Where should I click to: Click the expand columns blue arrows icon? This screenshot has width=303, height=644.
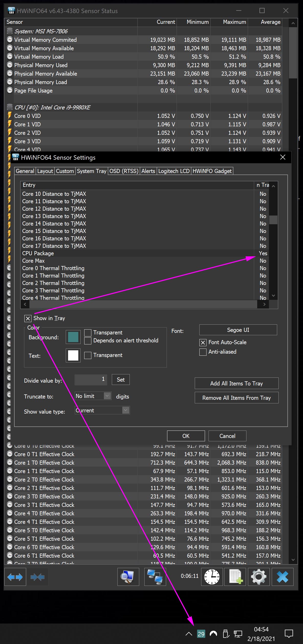(15, 577)
